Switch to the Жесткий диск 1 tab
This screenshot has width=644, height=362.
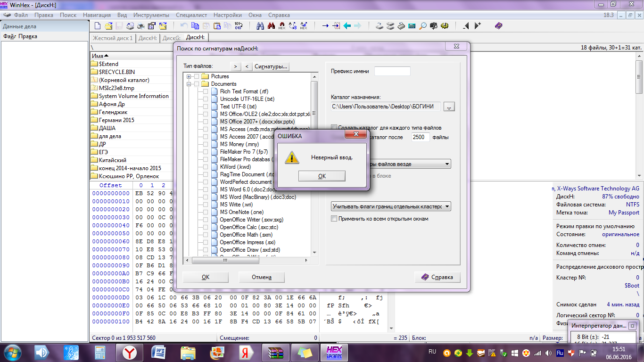(113, 38)
